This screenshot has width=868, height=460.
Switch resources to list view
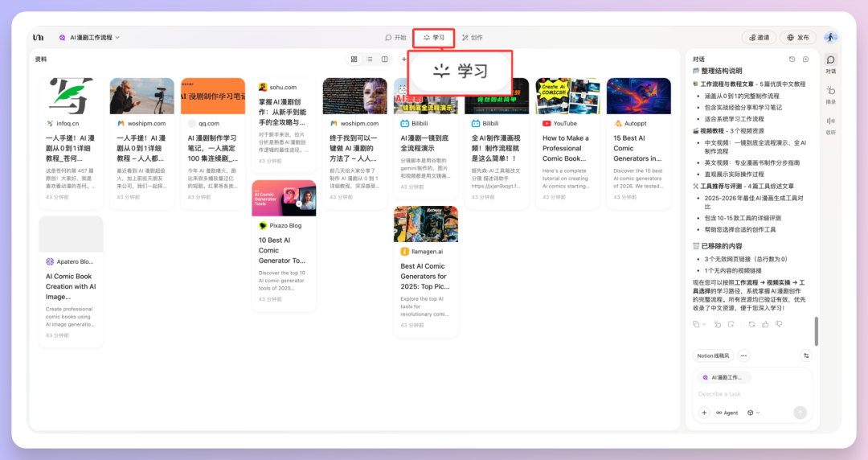(x=370, y=60)
